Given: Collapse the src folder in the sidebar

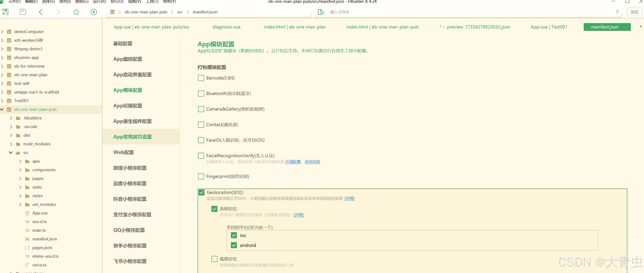Looking at the screenshot, I should pyautogui.click(x=11, y=152).
